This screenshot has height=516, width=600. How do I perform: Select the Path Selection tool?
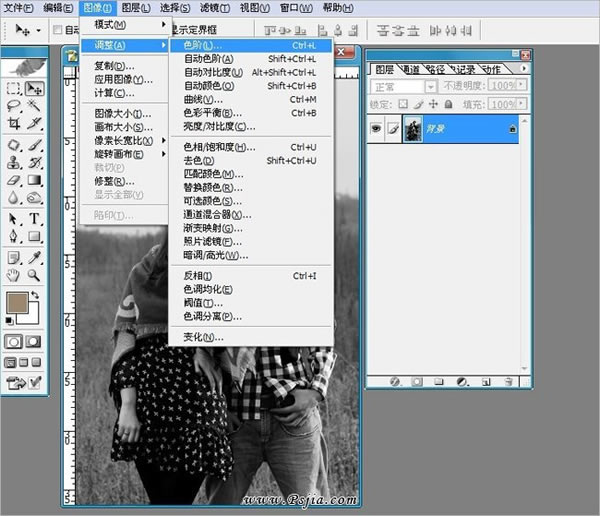14,219
